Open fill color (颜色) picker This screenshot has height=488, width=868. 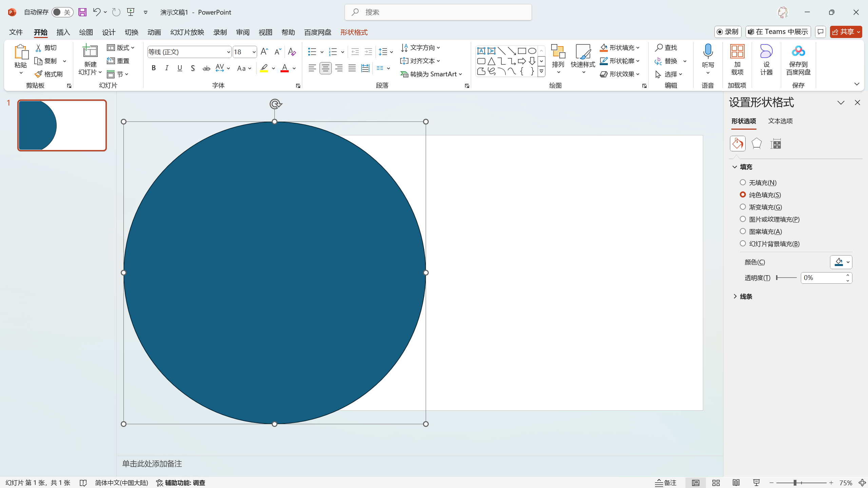coord(841,262)
